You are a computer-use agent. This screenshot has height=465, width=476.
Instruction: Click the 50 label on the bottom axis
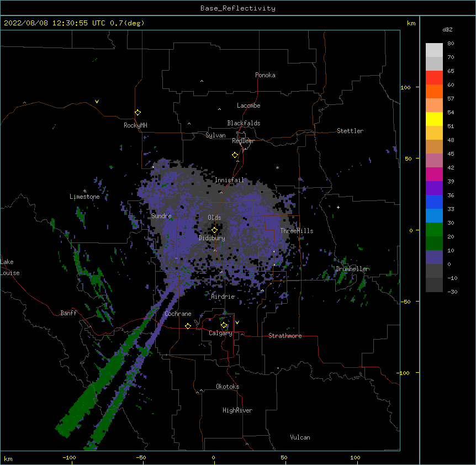284,457
